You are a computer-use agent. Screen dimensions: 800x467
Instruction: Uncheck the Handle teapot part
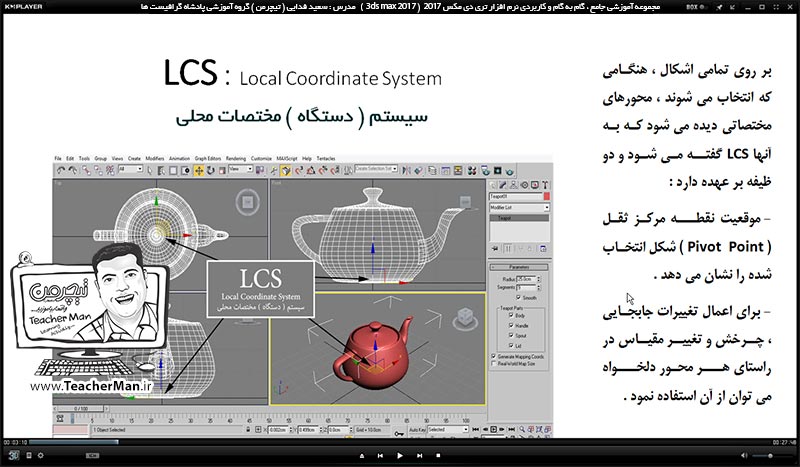coord(511,326)
